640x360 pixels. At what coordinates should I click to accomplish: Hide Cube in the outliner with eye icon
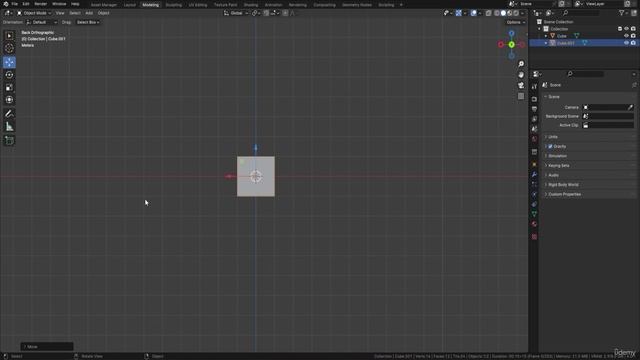pos(626,36)
